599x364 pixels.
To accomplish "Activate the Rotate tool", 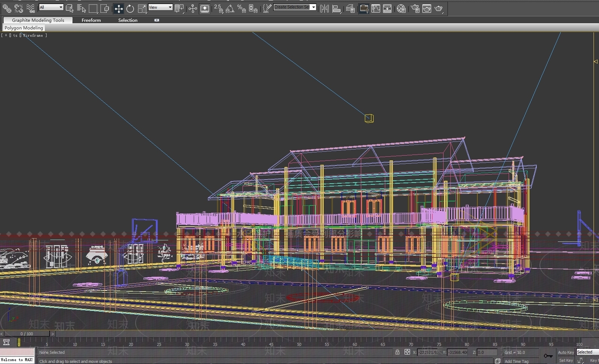I will (x=130, y=8).
